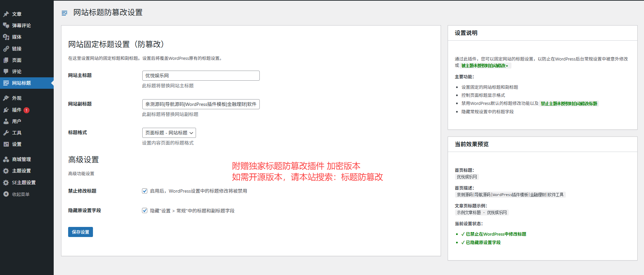Open SE主题设置 from the sidebar
Screen dimensions: 644x275
coord(23,183)
